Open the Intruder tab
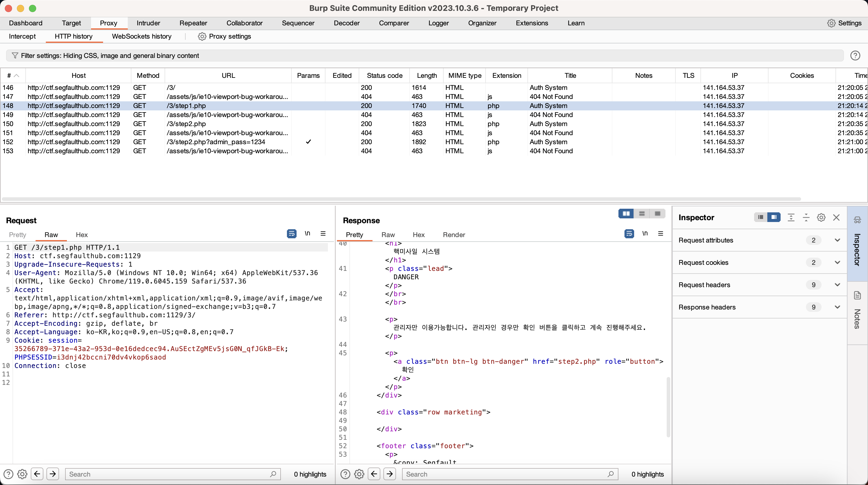The width and height of the screenshot is (868, 485). [148, 23]
